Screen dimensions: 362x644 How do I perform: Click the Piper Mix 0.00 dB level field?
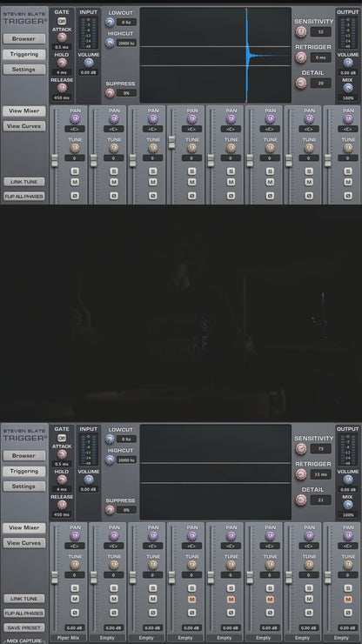(75, 628)
